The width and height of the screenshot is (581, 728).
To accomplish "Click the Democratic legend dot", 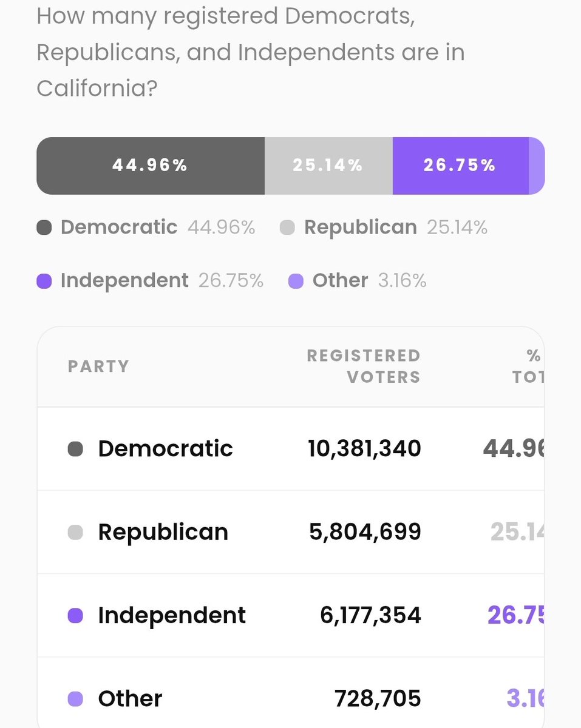I will [x=44, y=227].
